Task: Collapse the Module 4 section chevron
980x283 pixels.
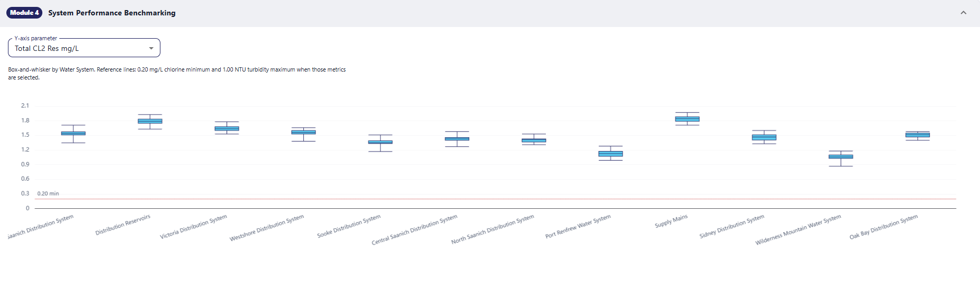Action: pos(963,13)
